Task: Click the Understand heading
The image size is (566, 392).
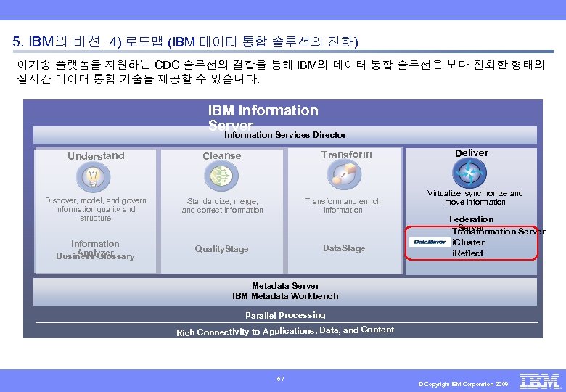Action: (96, 156)
